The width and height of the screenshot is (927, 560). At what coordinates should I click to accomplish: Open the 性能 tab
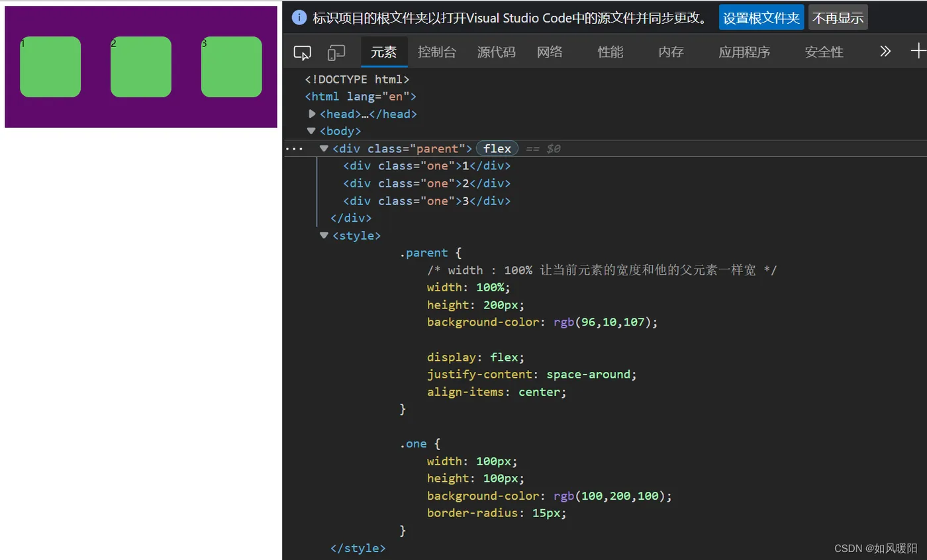click(x=610, y=52)
